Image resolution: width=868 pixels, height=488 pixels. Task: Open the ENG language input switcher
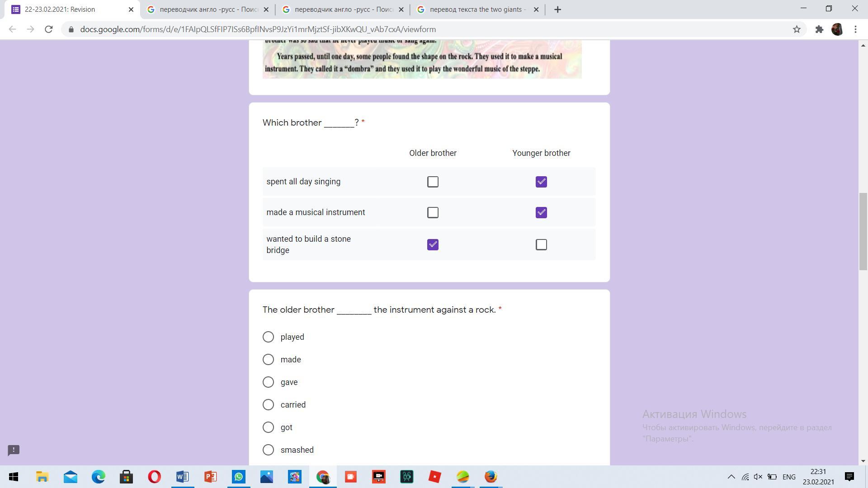tap(789, 477)
